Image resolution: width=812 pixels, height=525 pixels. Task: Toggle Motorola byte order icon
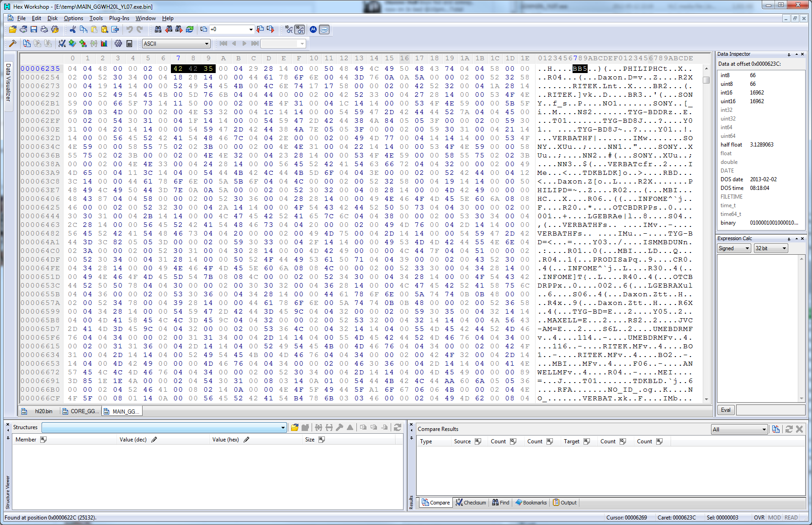pos(313,29)
